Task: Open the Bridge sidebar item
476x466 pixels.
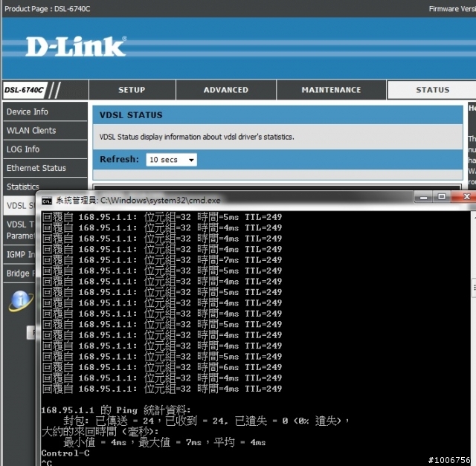Action: pyautogui.click(x=19, y=274)
